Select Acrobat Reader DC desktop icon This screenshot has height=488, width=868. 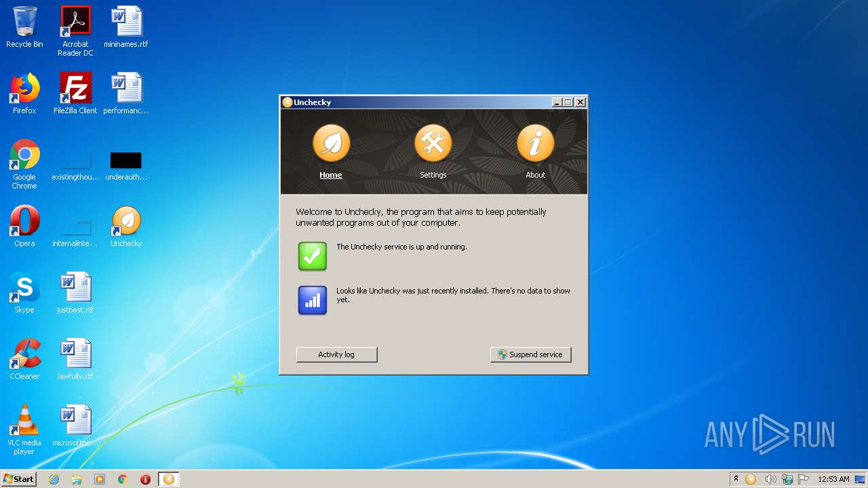tap(75, 31)
